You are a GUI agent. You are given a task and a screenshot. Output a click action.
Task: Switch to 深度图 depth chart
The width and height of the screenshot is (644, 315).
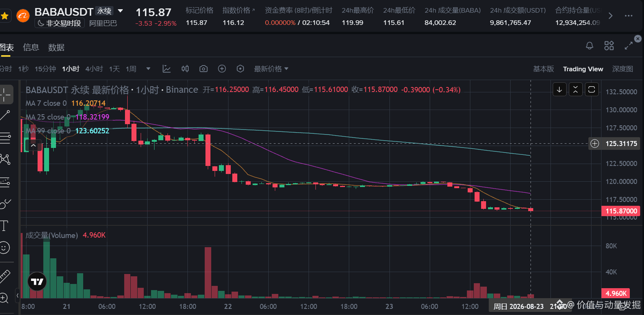623,69
